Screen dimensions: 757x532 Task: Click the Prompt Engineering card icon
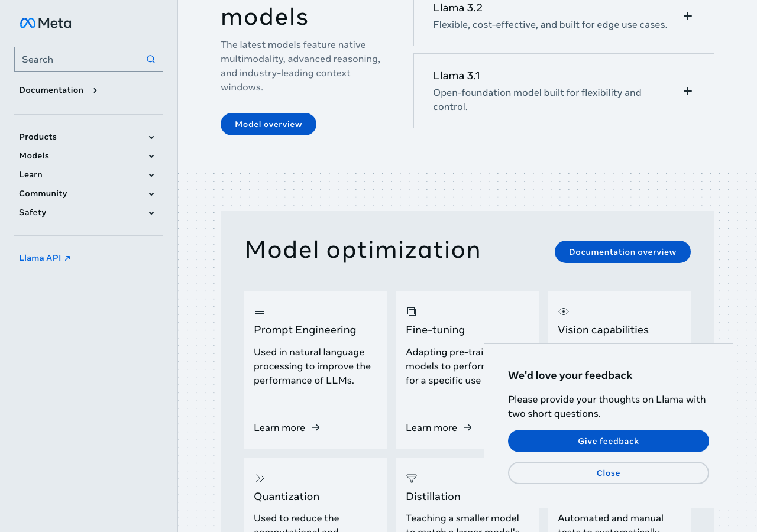click(x=259, y=312)
